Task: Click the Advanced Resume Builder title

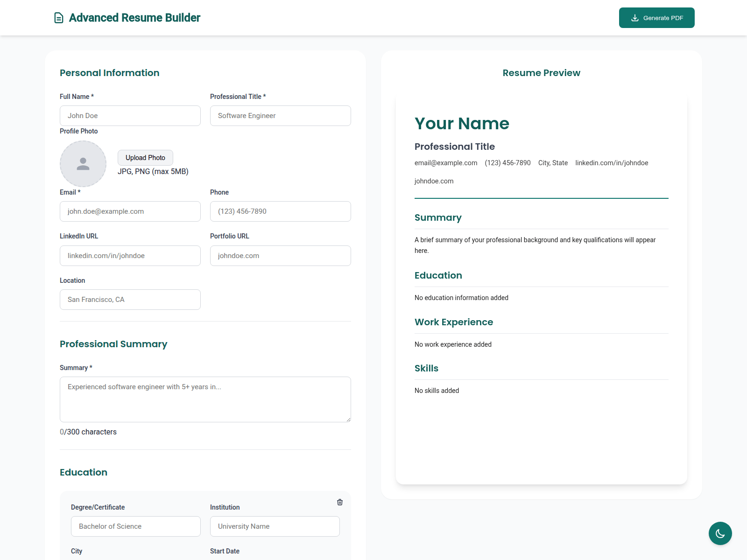Action: click(x=134, y=18)
